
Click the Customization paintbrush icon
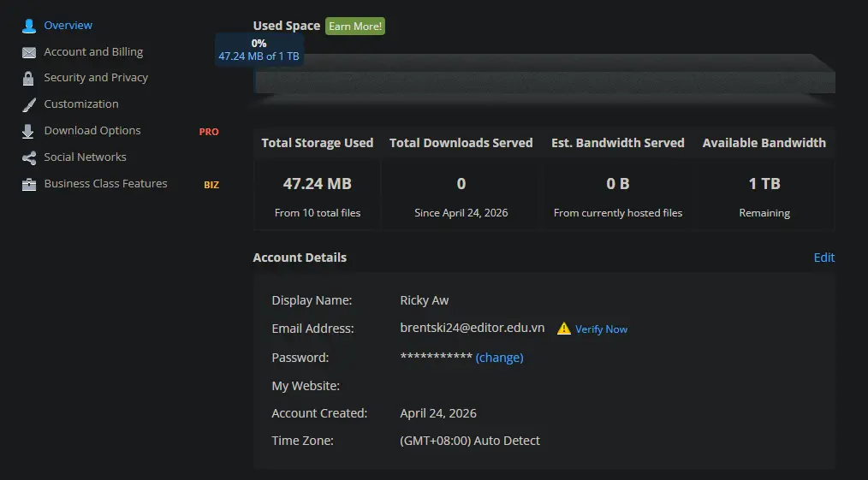[29, 104]
